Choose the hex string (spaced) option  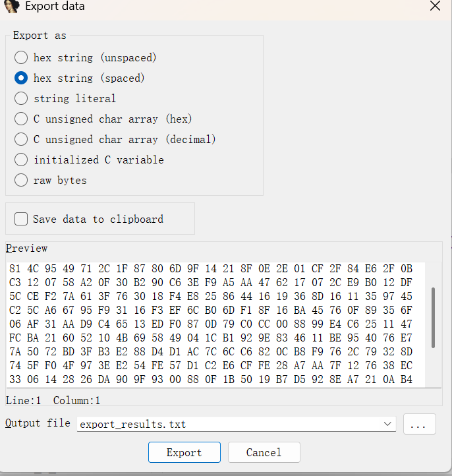pos(21,78)
